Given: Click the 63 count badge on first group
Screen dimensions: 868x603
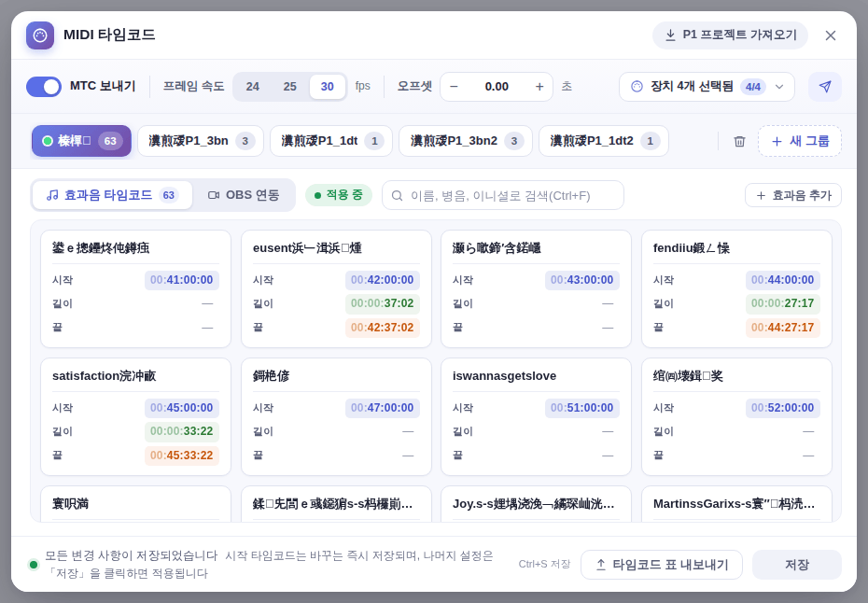Looking at the screenshot, I should [110, 141].
